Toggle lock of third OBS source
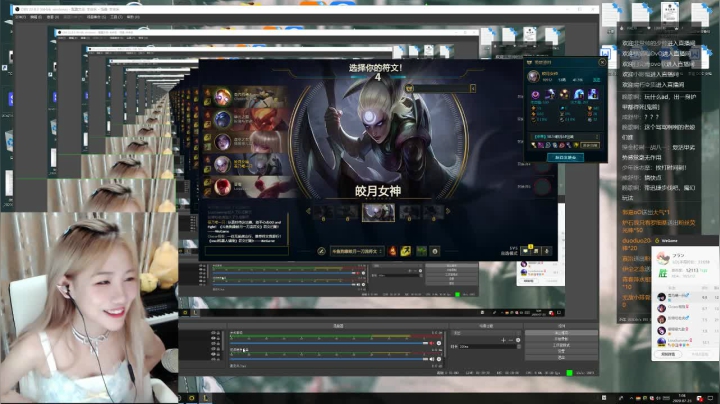The height and width of the screenshot is (404, 720). (219, 343)
